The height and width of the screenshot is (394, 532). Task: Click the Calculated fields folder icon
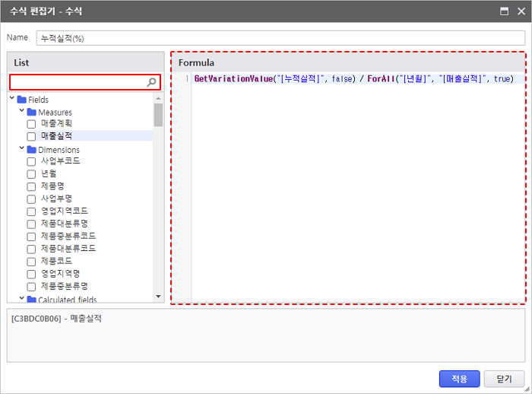(31, 300)
